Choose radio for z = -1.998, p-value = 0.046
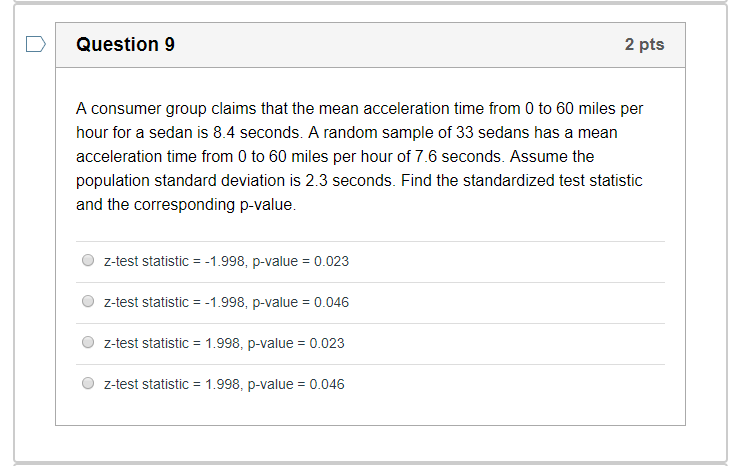This screenshot has width=733, height=466. (x=88, y=302)
